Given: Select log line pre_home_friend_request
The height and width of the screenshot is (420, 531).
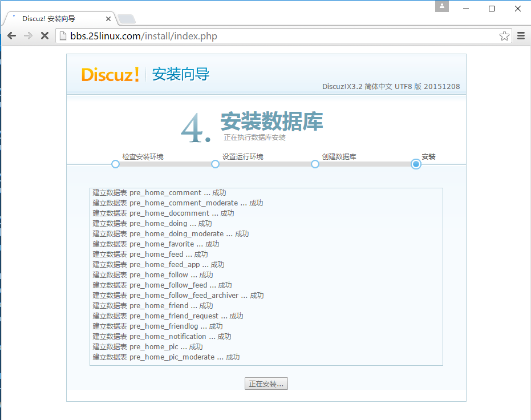Looking at the screenshot, I should (x=168, y=316).
